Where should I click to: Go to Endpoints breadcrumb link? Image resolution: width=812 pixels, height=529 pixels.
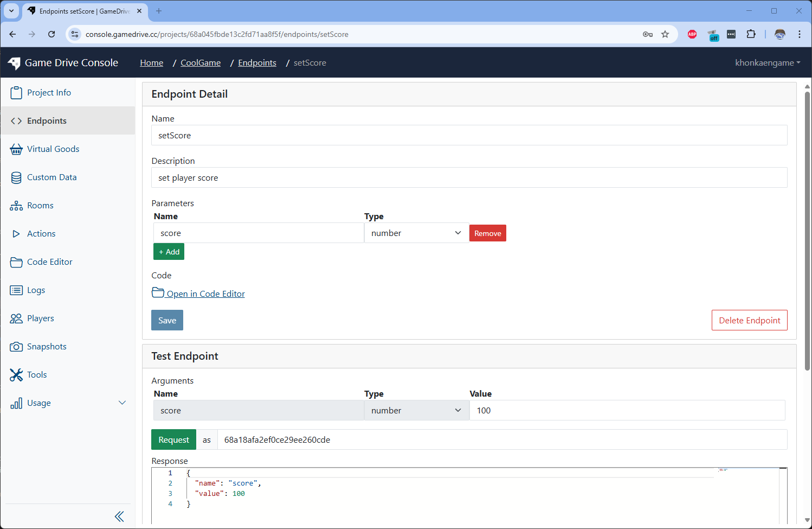pos(257,63)
